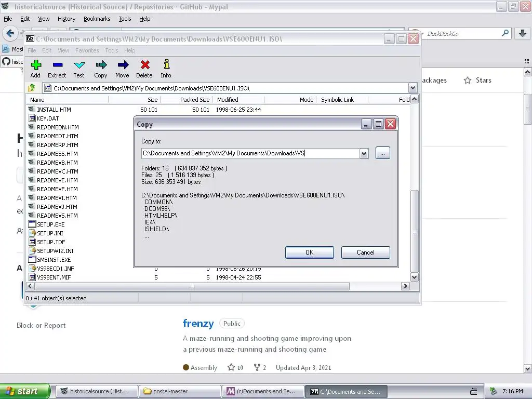Click the Delete toolbar icon

pyautogui.click(x=144, y=69)
